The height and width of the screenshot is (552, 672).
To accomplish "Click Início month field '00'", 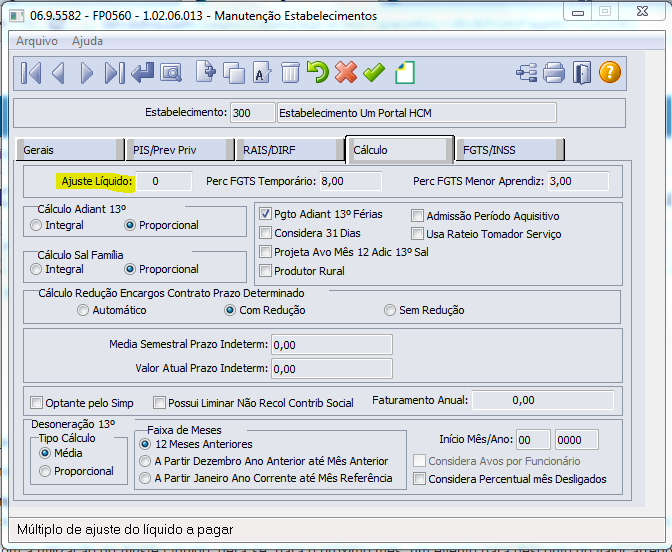I will point(533,440).
